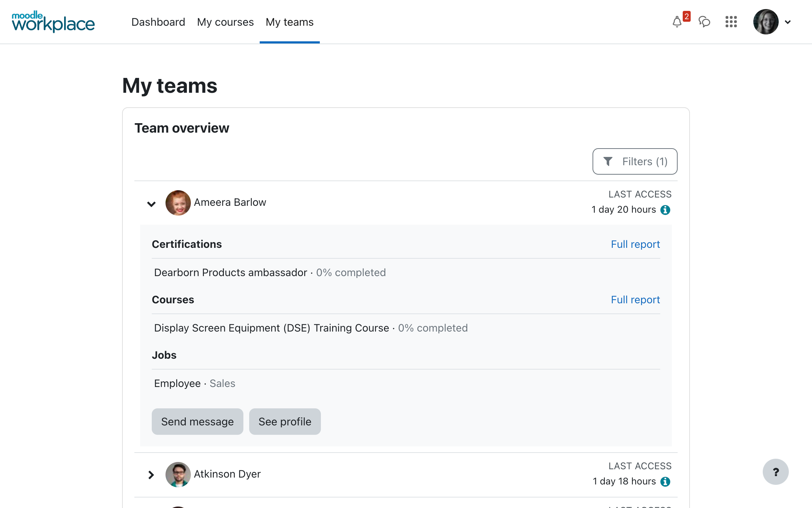Open the user menu dropdown arrow
812x508 pixels.
click(788, 22)
